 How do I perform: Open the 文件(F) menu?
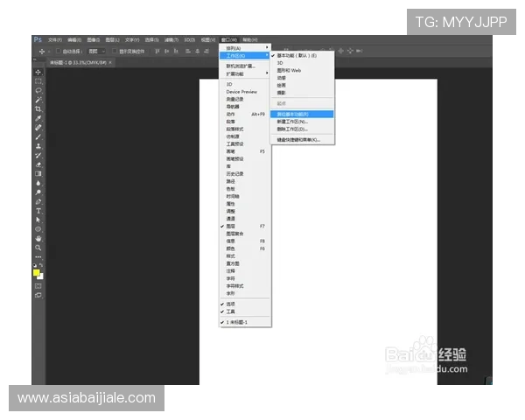coord(54,39)
